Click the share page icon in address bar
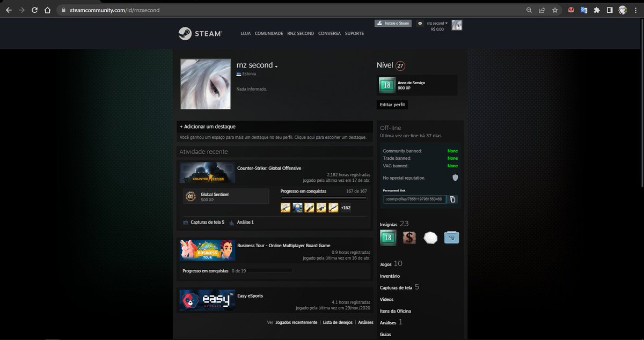 pyautogui.click(x=542, y=10)
